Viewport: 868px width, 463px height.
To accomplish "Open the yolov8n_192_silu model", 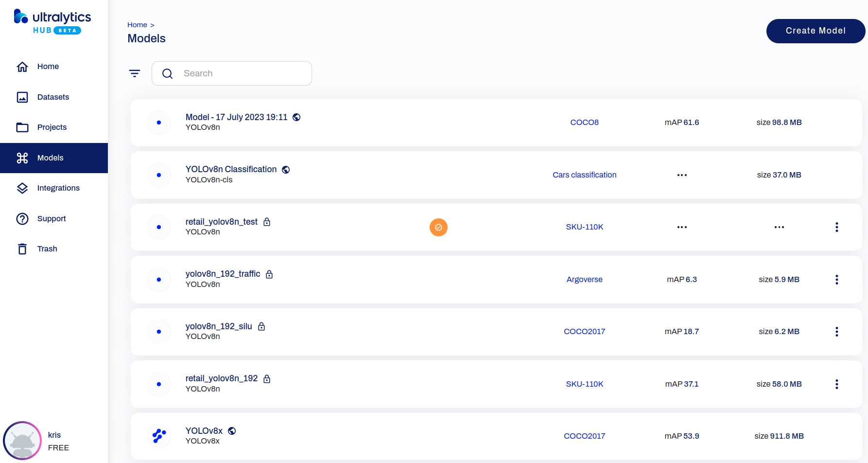I will click(219, 326).
